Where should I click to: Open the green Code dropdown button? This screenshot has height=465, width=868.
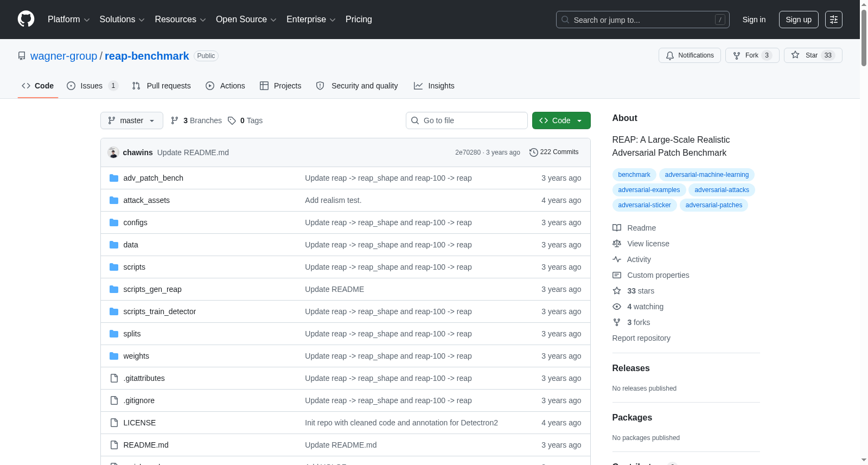pyautogui.click(x=561, y=120)
